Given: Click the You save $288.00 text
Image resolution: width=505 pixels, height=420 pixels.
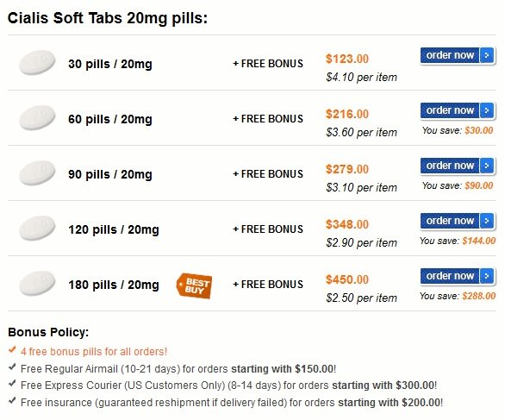Looking at the screenshot, I should 458,296.
